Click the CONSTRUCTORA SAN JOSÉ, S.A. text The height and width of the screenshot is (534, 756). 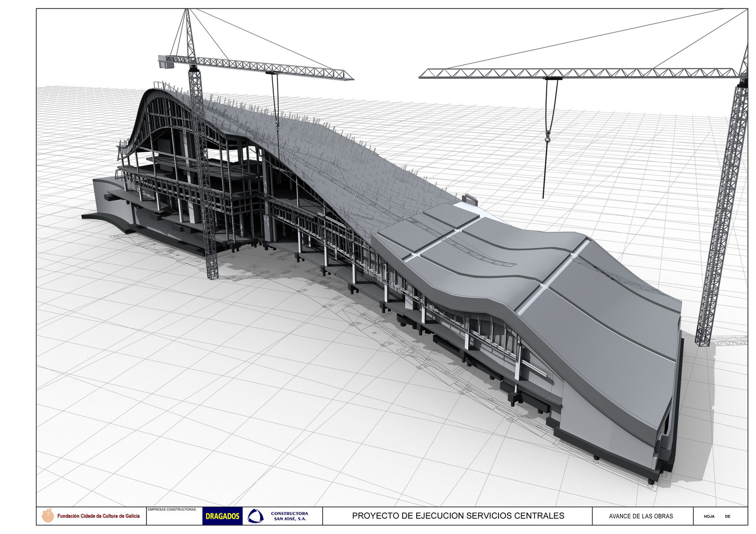click(x=290, y=516)
